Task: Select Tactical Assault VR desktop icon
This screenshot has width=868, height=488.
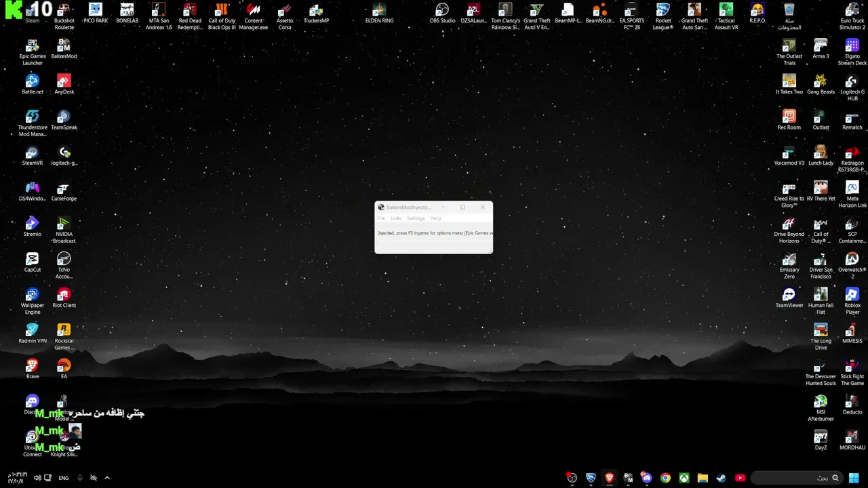Action: click(726, 17)
